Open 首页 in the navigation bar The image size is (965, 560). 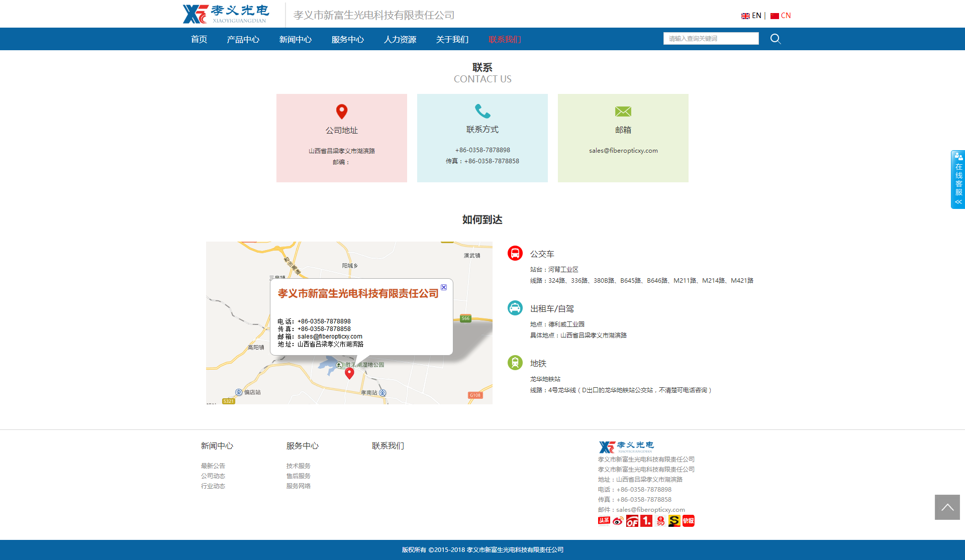tap(199, 39)
